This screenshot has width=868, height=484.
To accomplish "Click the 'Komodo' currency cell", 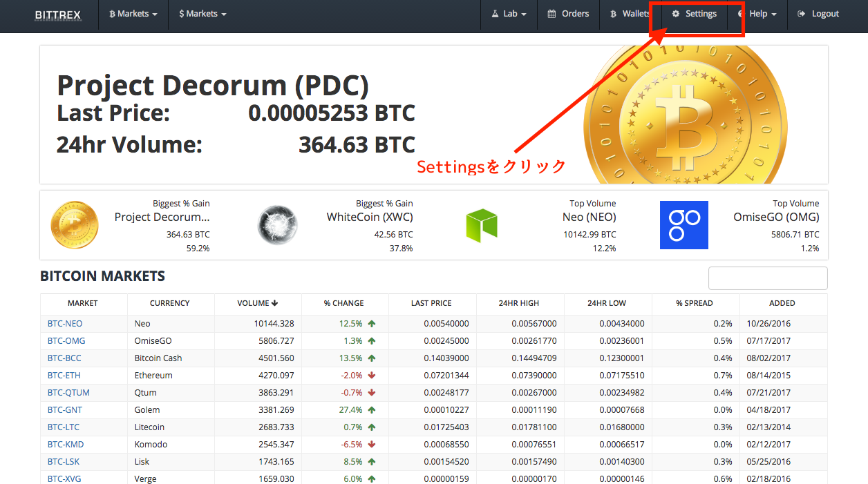I will (151, 444).
